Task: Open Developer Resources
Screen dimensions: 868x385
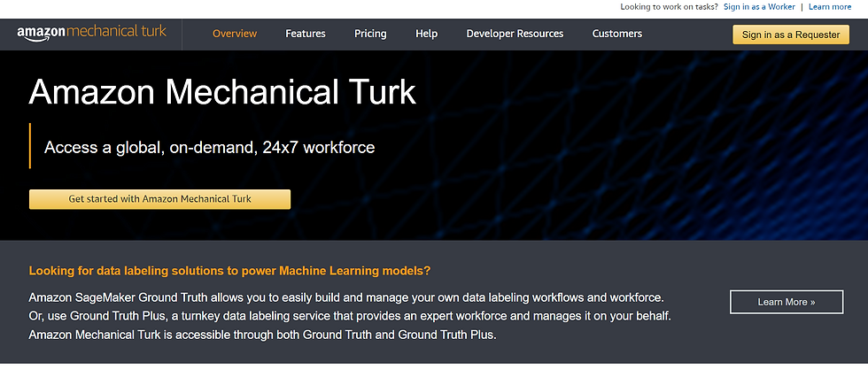Action: 515,34
